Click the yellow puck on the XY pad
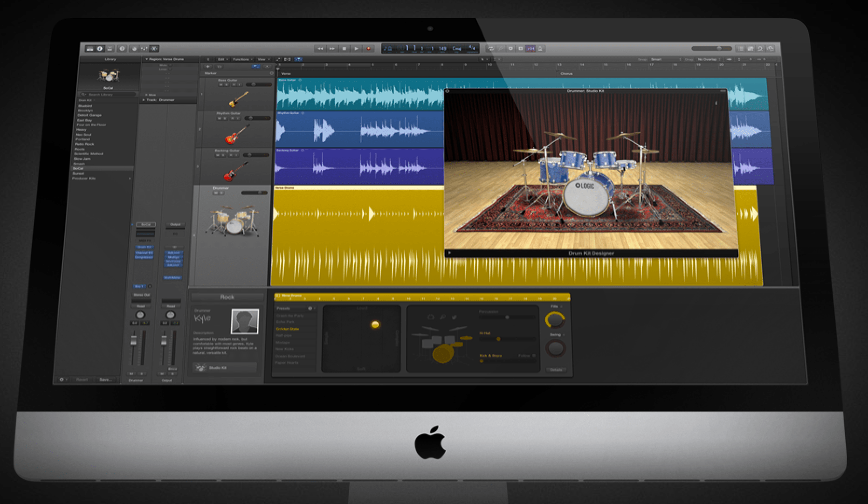 pos(375,324)
